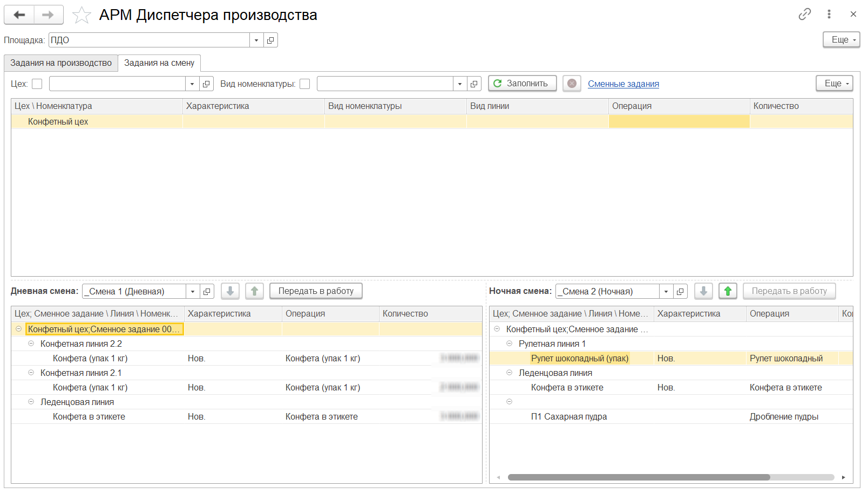This screenshot has height=494, width=868.
Task: Enable the Цех filter checkbox
Action: (37, 84)
